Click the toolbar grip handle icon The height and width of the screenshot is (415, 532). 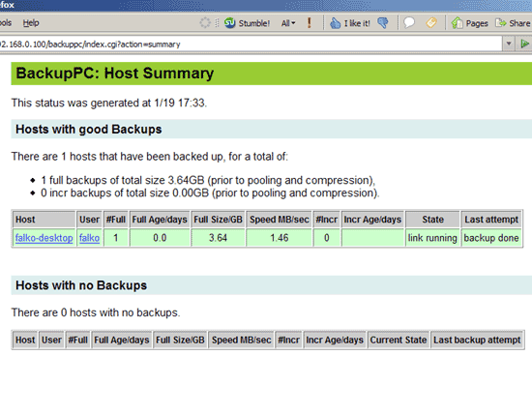(217, 23)
